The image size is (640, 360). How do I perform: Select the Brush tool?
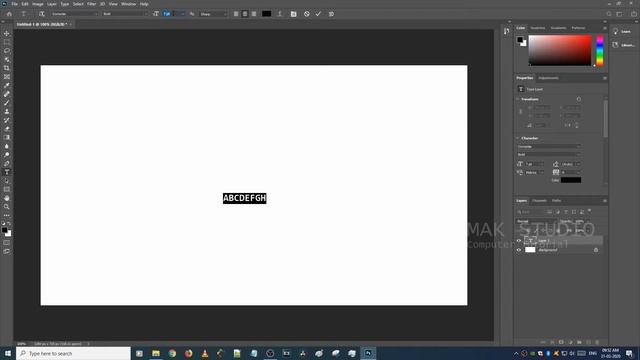coord(7,102)
